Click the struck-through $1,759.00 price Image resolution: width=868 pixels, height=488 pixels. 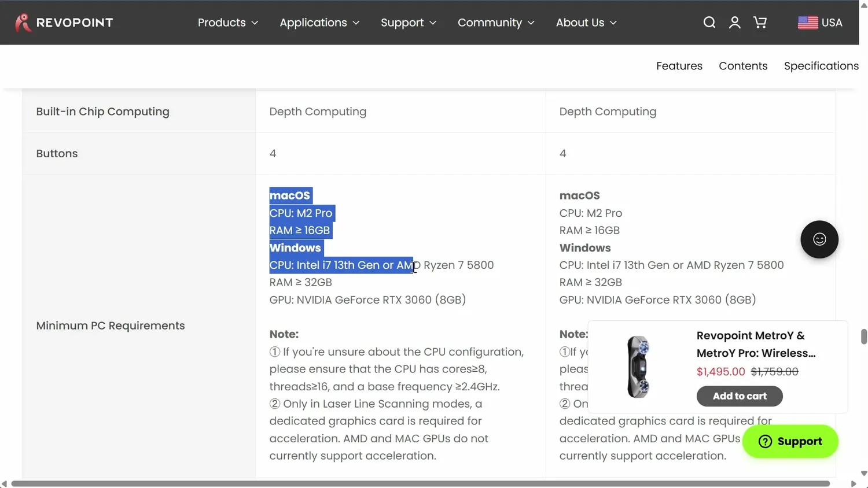click(774, 372)
